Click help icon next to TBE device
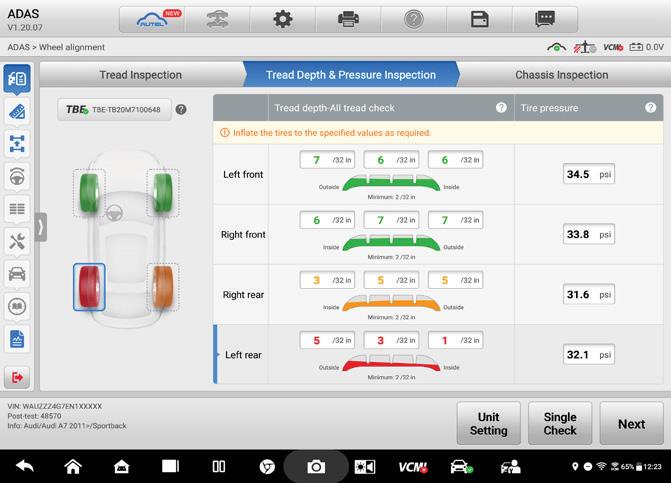Screen dimensions: 671x483 (181, 110)
